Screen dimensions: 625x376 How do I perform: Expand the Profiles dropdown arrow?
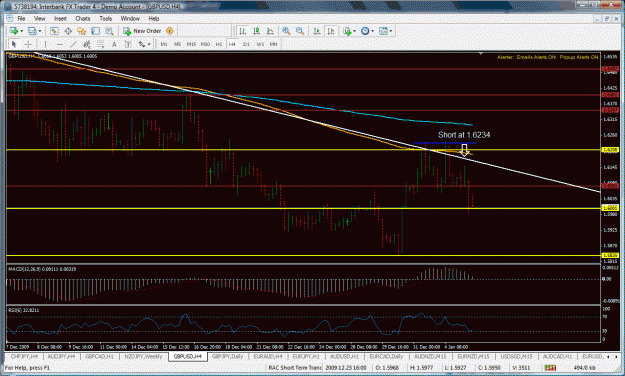coord(40,31)
